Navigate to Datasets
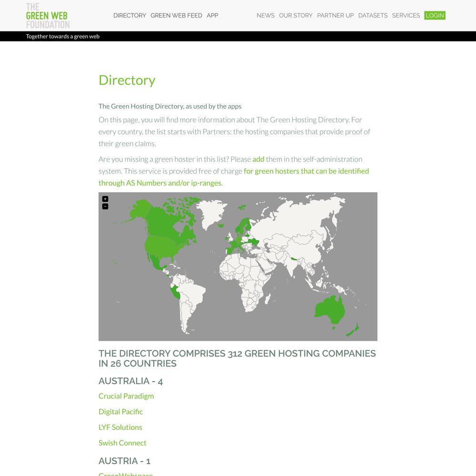The width and height of the screenshot is (476, 476). click(x=373, y=16)
